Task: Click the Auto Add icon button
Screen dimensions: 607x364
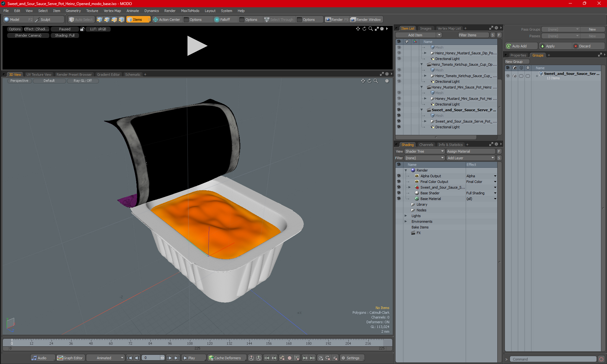Action: pos(509,46)
